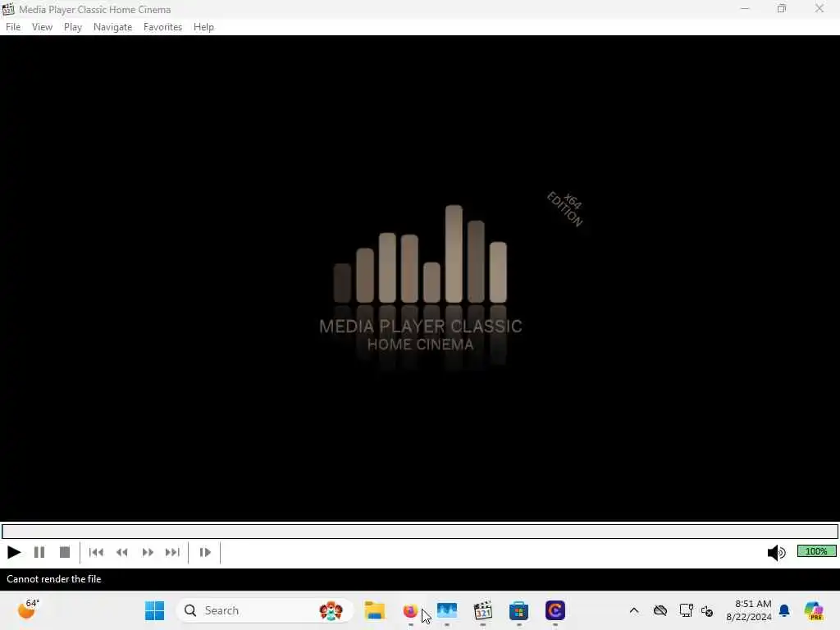Open the View menu
840x630 pixels.
tap(42, 27)
